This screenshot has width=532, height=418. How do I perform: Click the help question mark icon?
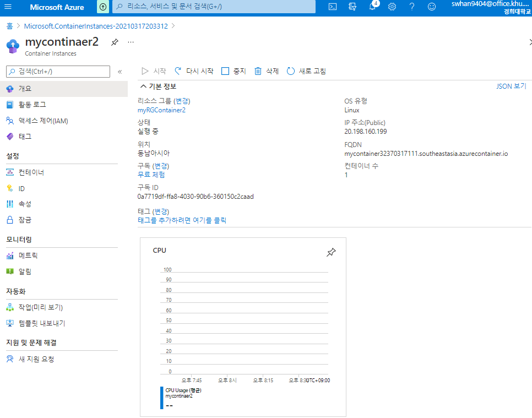(411, 7)
